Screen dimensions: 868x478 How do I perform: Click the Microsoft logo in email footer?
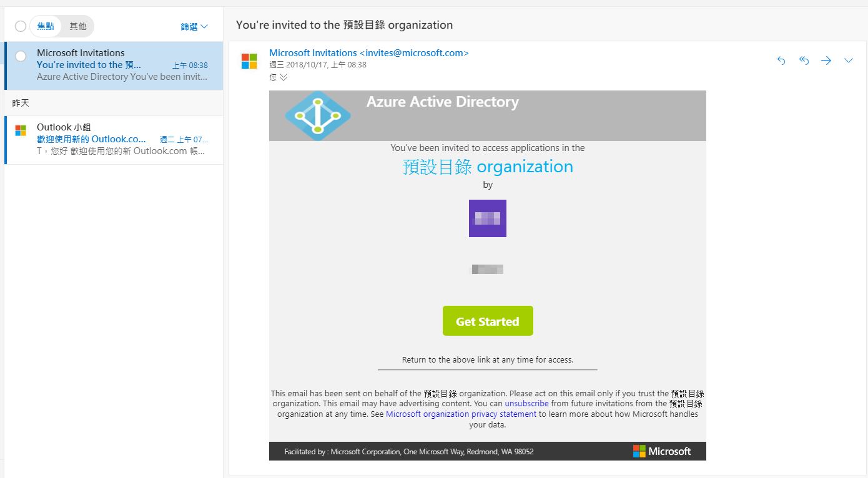pos(662,451)
